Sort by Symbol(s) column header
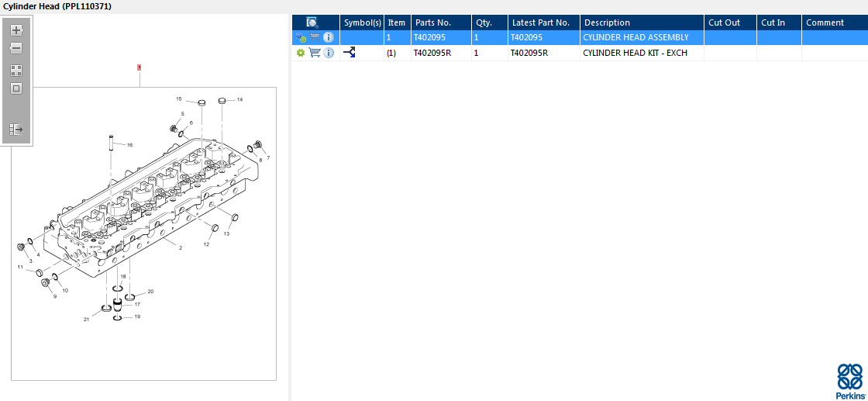868x401 pixels. 362,22
